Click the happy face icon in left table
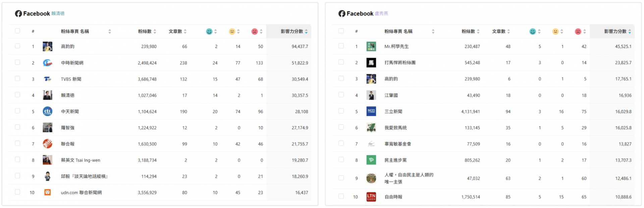 209,31
